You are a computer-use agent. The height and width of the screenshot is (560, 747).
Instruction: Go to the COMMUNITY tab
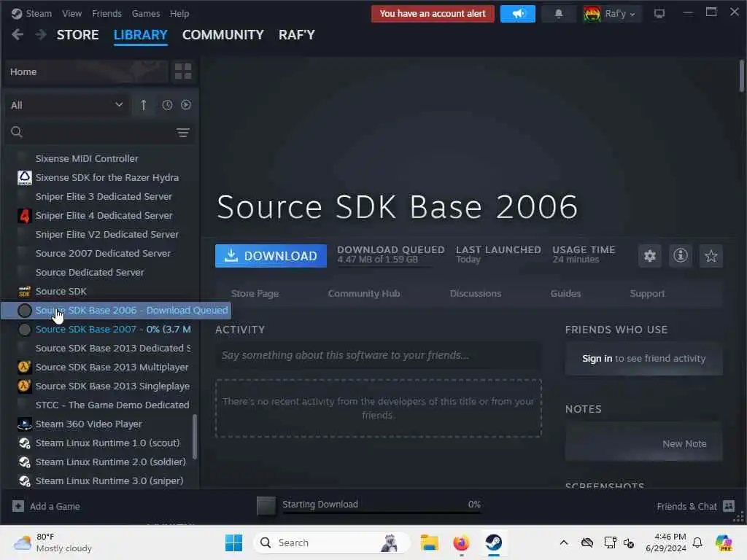click(x=223, y=35)
